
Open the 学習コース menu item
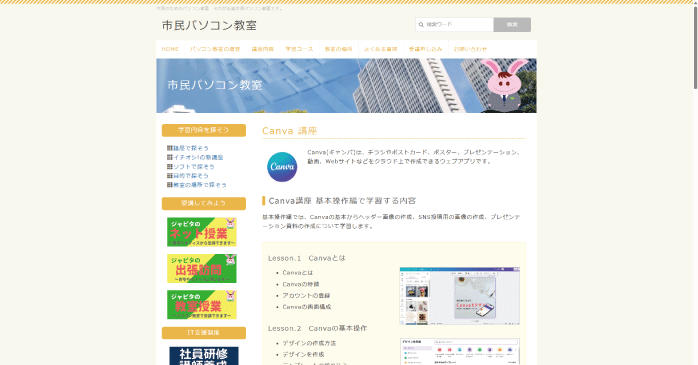[299, 49]
